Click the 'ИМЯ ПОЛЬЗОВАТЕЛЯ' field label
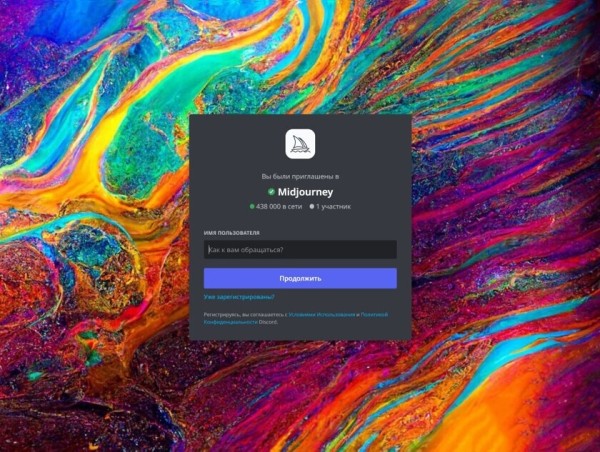The width and height of the screenshot is (600, 452). coord(232,233)
